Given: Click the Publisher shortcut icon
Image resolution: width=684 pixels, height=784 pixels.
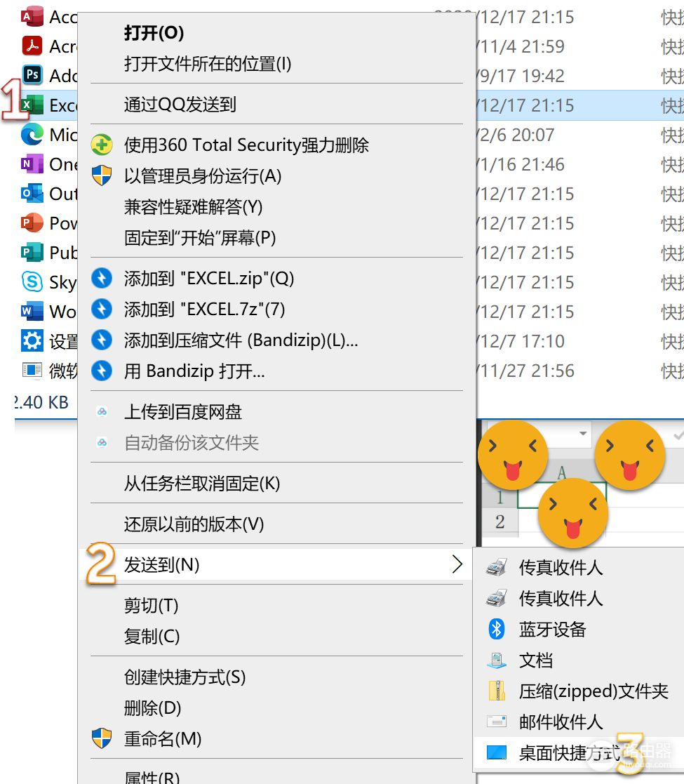Looking at the screenshot, I should [x=32, y=253].
